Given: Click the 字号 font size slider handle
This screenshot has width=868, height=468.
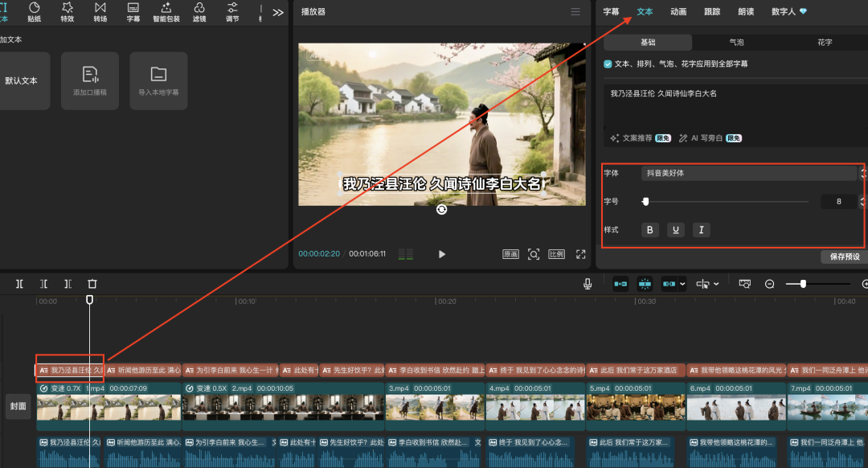Looking at the screenshot, I should 645,201.
